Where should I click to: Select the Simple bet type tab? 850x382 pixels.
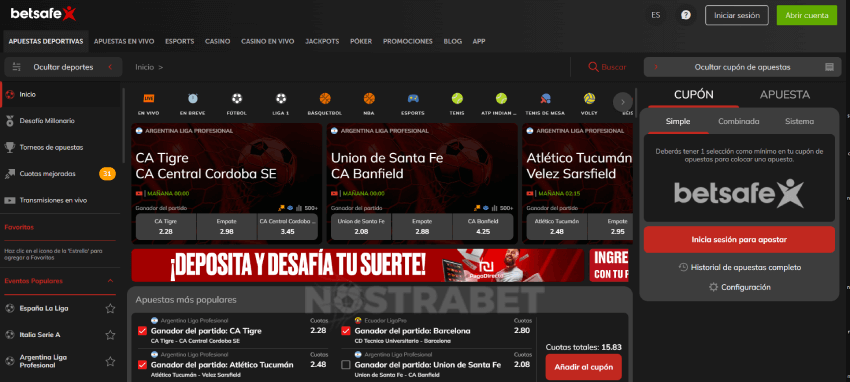tap(678, 121)
